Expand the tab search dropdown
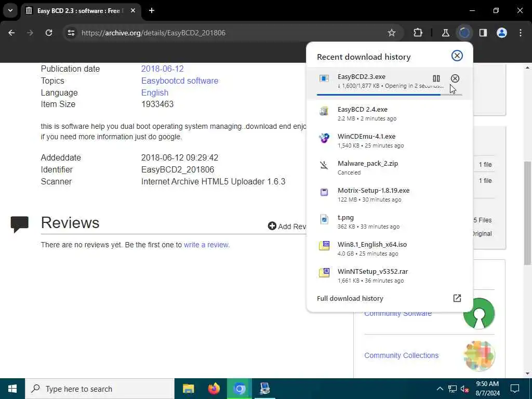The height and width of the screenshot is (399, 532). tap(10, 10)
